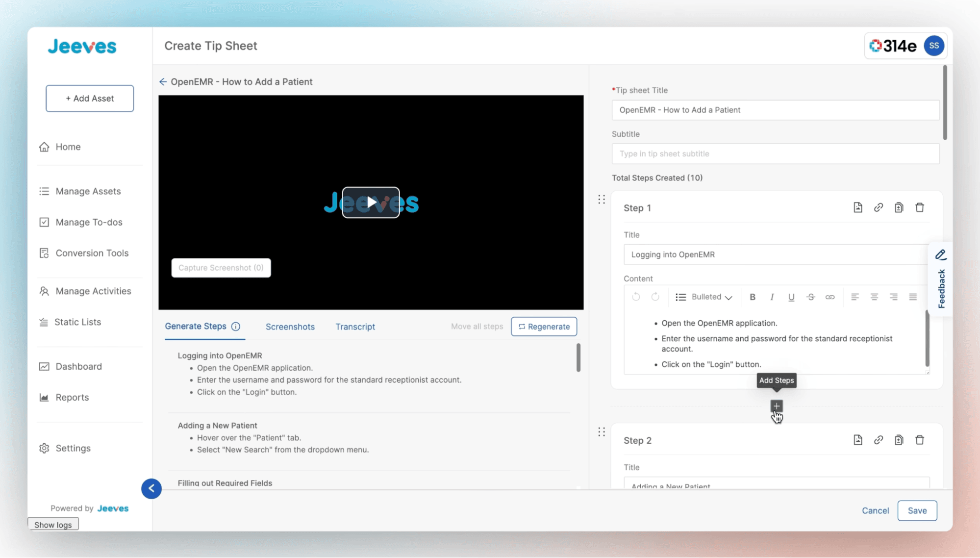Switch to the Transcript tab
The height and width of the screenshot is (558, 980).
(x=355, y=327)
